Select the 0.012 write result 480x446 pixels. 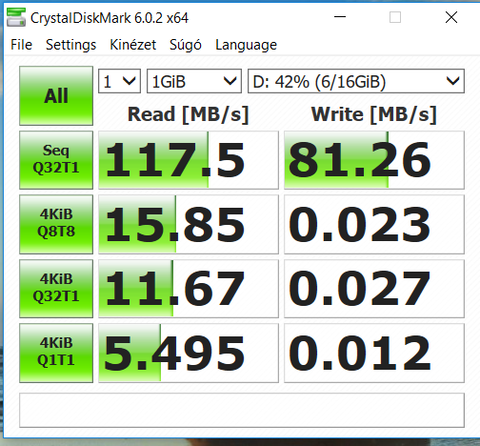(374, 353)
